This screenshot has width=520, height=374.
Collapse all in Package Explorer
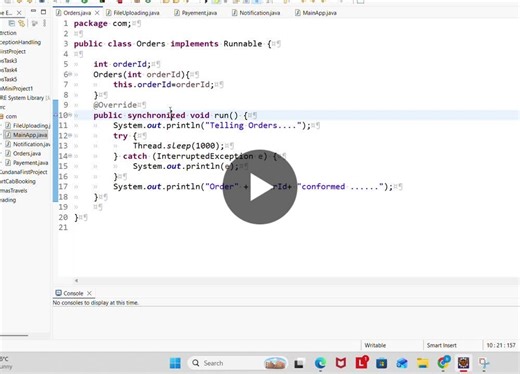point(12,23)
